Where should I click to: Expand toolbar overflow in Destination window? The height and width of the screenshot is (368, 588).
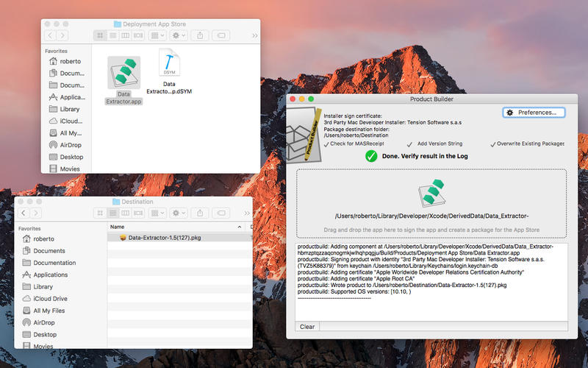(247, 213)
